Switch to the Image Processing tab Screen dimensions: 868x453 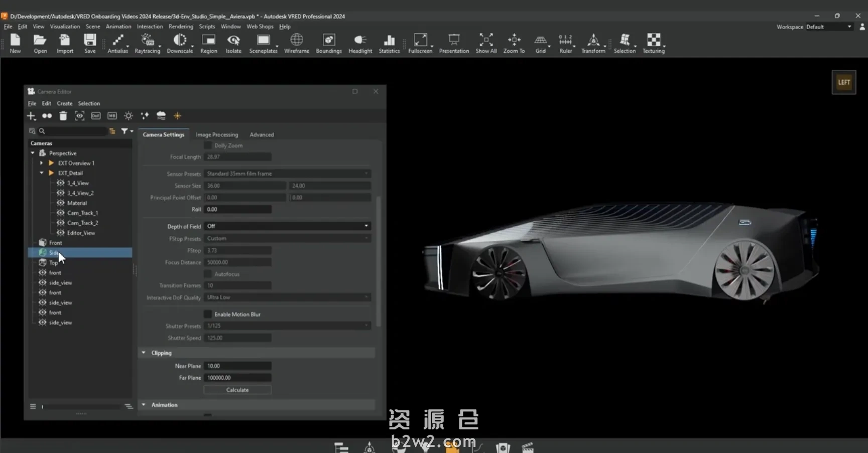pyautogui.click(x=216, y=134)
